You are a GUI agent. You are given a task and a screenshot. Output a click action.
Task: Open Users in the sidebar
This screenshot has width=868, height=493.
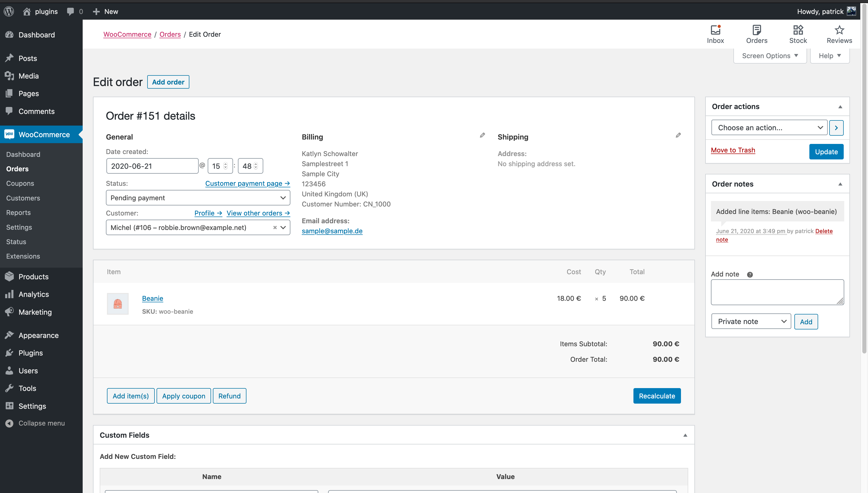28,371
